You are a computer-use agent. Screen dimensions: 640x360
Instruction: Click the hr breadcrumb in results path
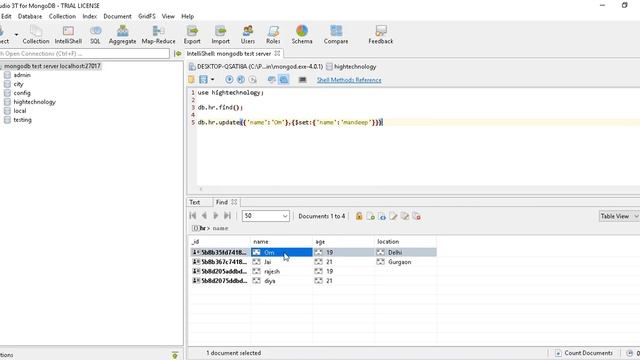click(202, 228)
